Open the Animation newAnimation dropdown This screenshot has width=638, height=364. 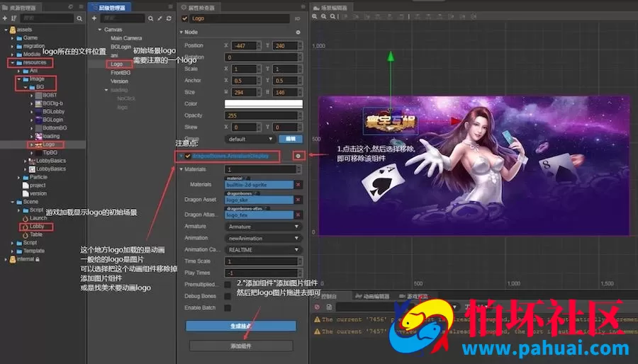point(263,239)
